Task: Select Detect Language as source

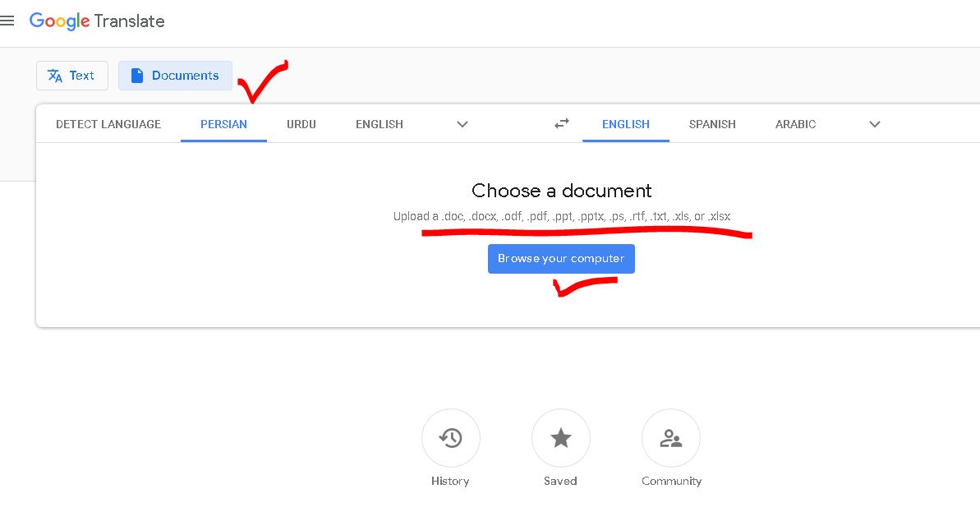Action: (108, 124)
